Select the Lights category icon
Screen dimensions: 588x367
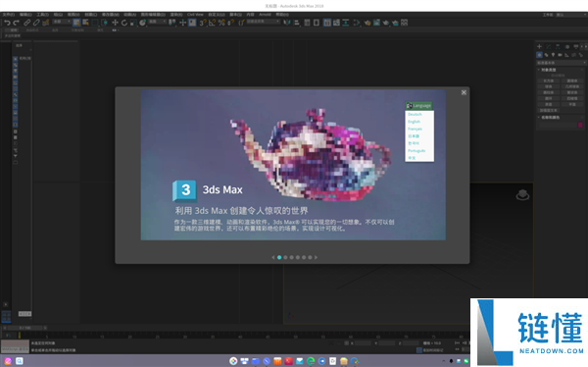[x=553, y=55]
